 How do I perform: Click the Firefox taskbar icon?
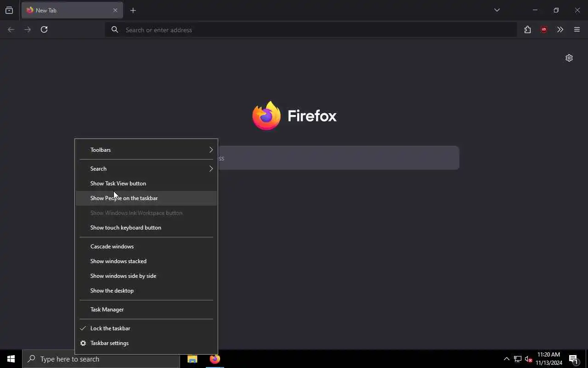pyautogui.click(x=215, y=359)
